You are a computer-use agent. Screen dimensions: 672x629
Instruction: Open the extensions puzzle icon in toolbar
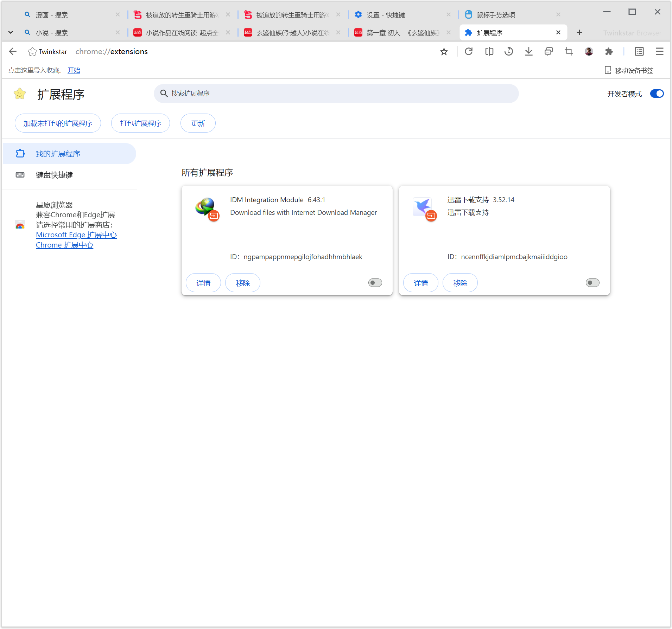[x=609, y=52]
